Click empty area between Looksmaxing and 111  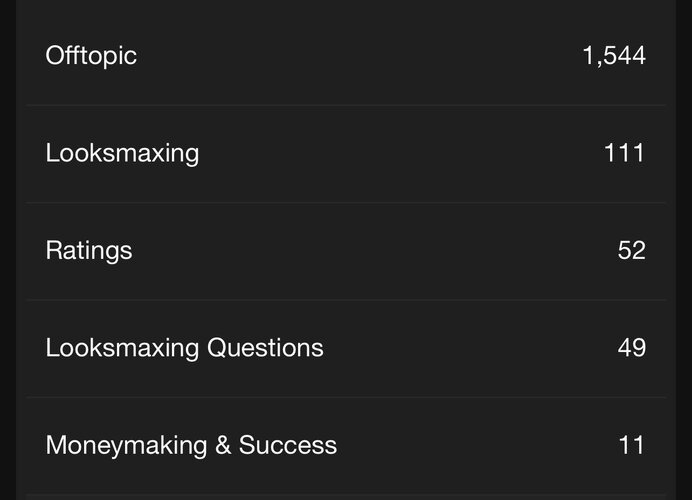point(400,153)
